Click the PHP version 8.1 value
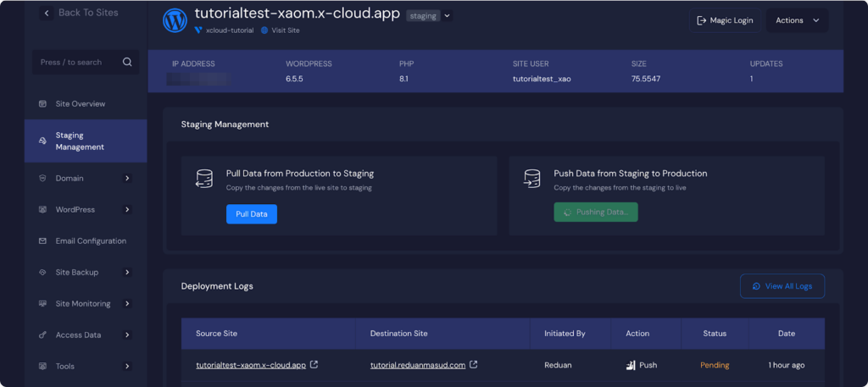The image size is (868, 387). pyautogui.click(x=403, y=79)
